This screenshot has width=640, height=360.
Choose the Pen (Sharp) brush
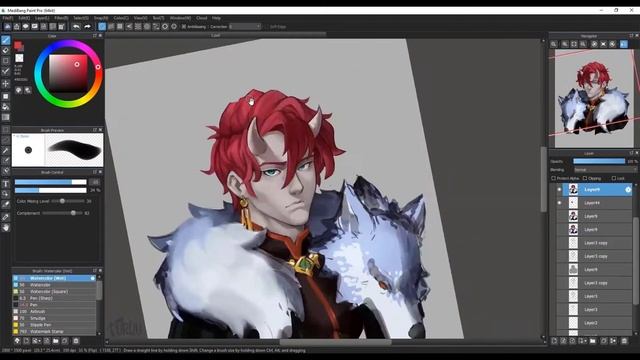tap(54, 298)
